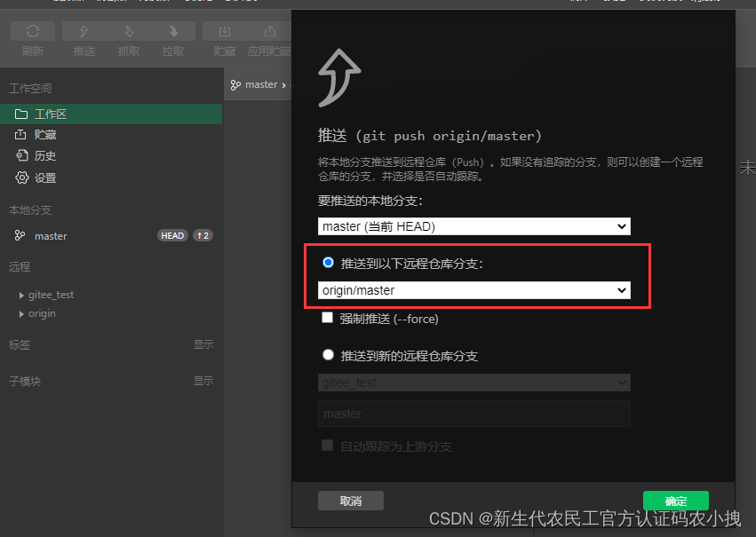Screen dimensions: 756x537
Task: Click the 工作空间 section heading
Action: [x=30, y=89]
